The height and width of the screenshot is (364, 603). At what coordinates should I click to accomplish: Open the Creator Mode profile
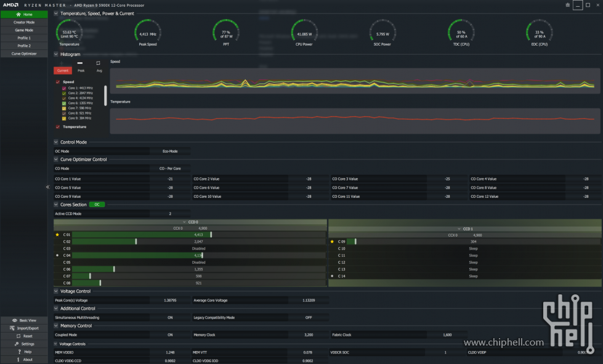[x=24, y=22]
